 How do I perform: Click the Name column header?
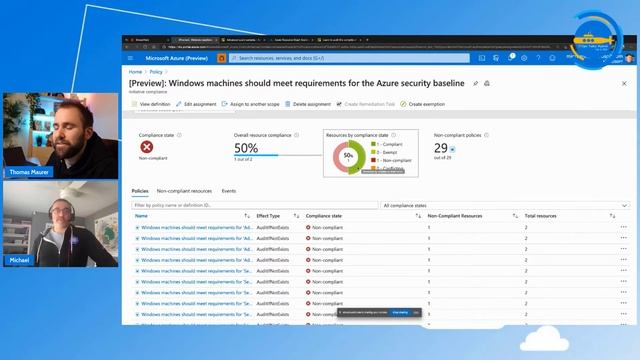(141, 216)
